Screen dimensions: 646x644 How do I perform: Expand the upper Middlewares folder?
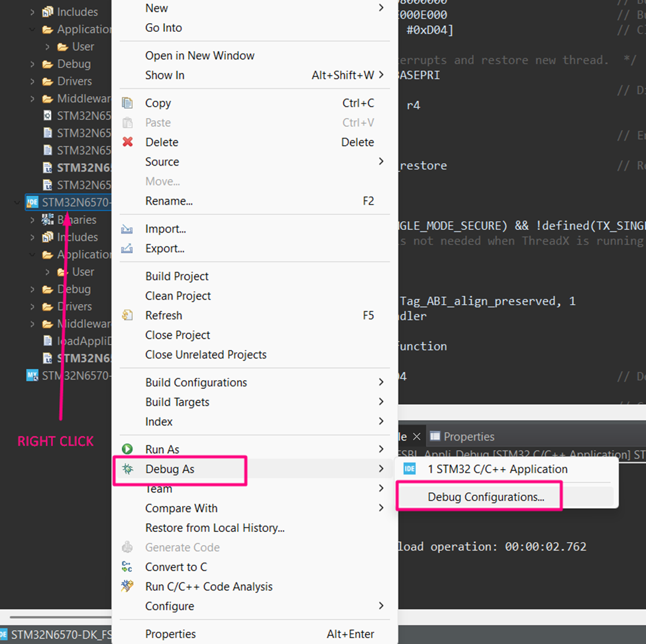pos(32,99)
